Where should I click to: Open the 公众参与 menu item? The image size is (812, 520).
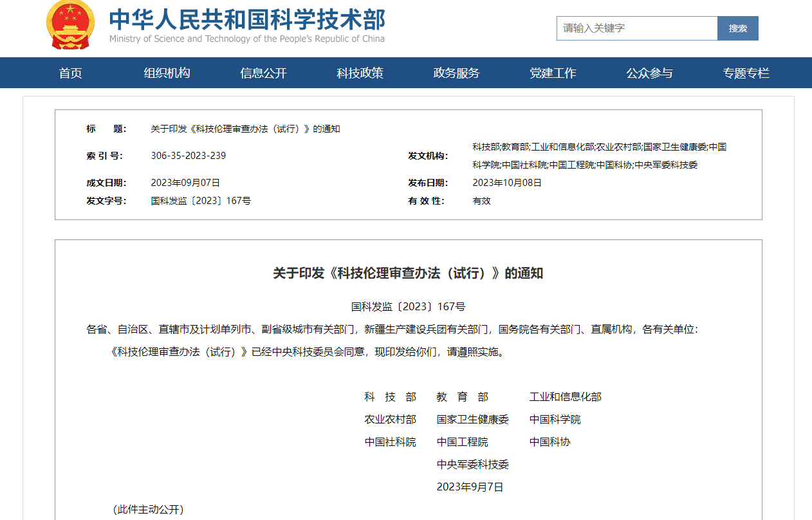pos(649,73)
